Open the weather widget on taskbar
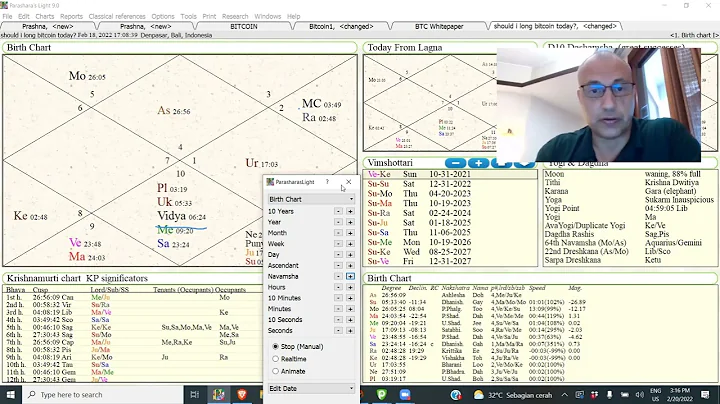The height and width of the screenshot is (404, 720). click(x=513, y=395)
